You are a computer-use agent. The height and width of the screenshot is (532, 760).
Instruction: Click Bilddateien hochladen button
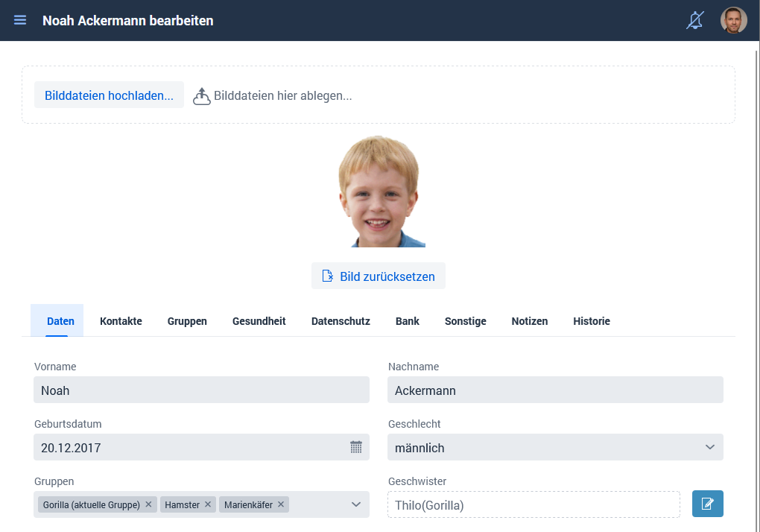point(109,95)
